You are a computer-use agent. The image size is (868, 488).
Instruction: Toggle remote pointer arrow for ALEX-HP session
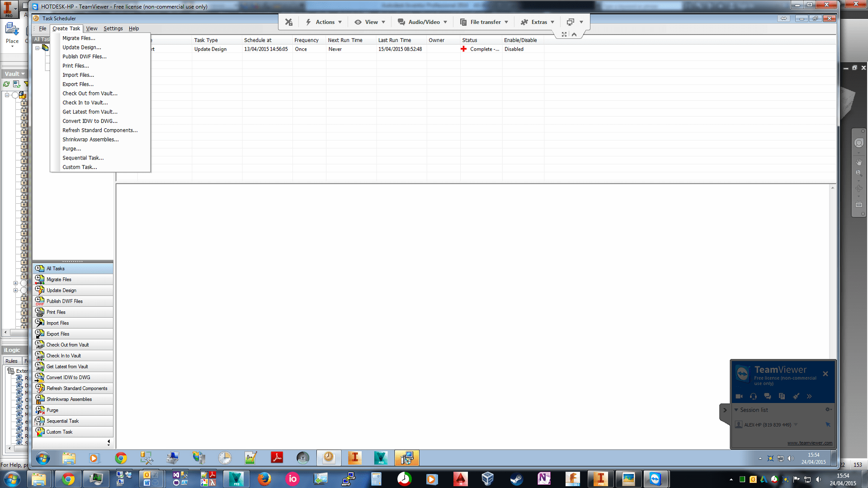(x=828, y=425)
